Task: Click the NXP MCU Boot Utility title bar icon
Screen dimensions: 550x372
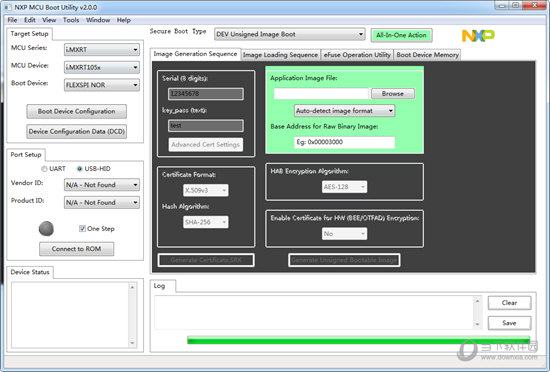Action: coord(8,7)
